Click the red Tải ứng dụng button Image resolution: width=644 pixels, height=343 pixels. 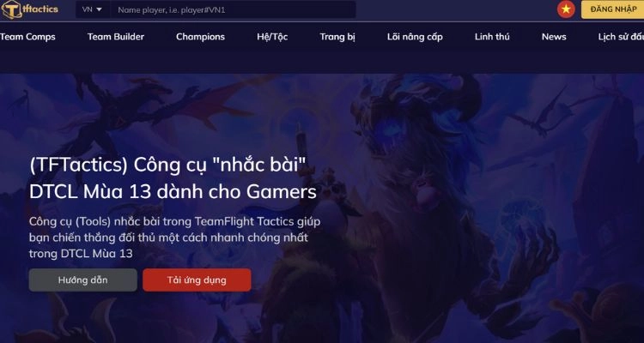tap(197, 280)
